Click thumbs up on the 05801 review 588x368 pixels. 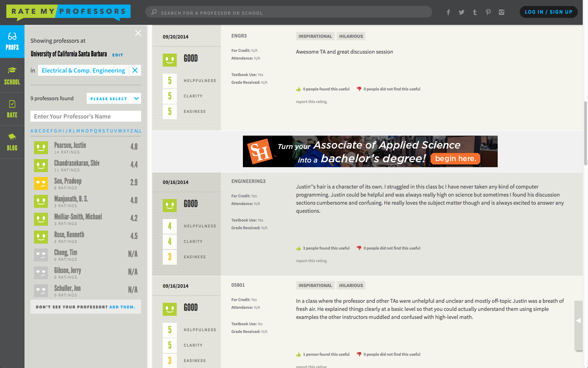point(299,355)
